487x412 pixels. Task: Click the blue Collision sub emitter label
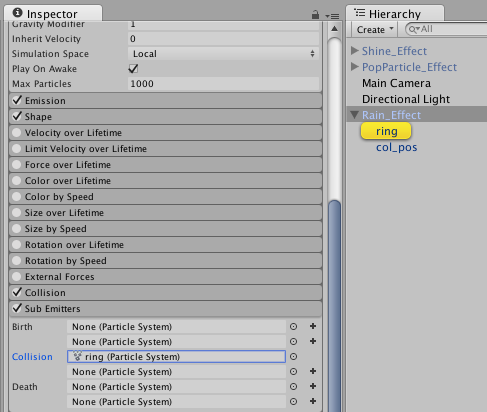click(x=32, y=357)
